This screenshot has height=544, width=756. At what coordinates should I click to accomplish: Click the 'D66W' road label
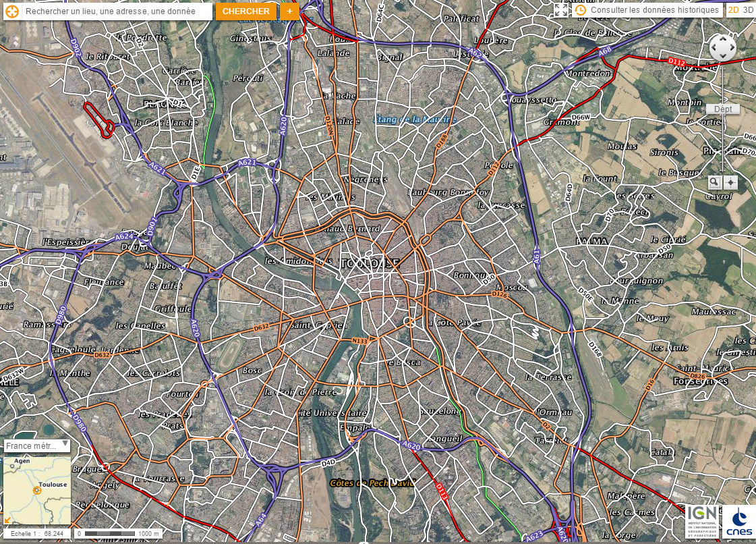(581, 117)
